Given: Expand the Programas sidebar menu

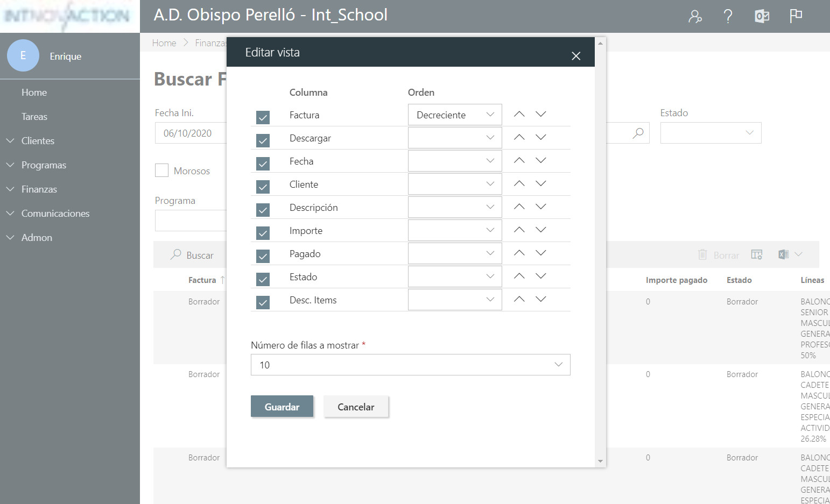Looking at the screenshot, I should [x=44, y=165].
